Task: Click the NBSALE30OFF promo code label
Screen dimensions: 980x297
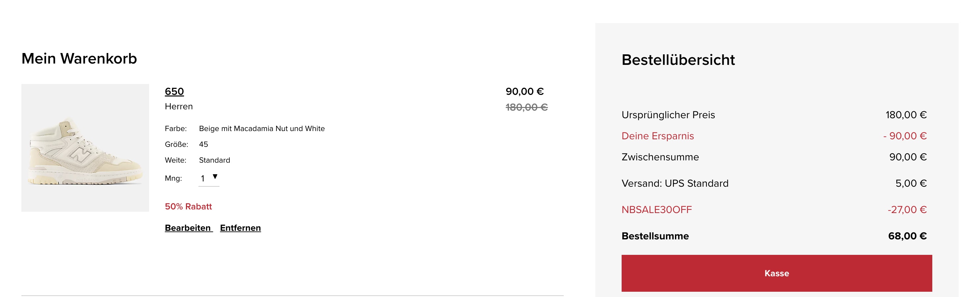Action: [x=657, y=210]
